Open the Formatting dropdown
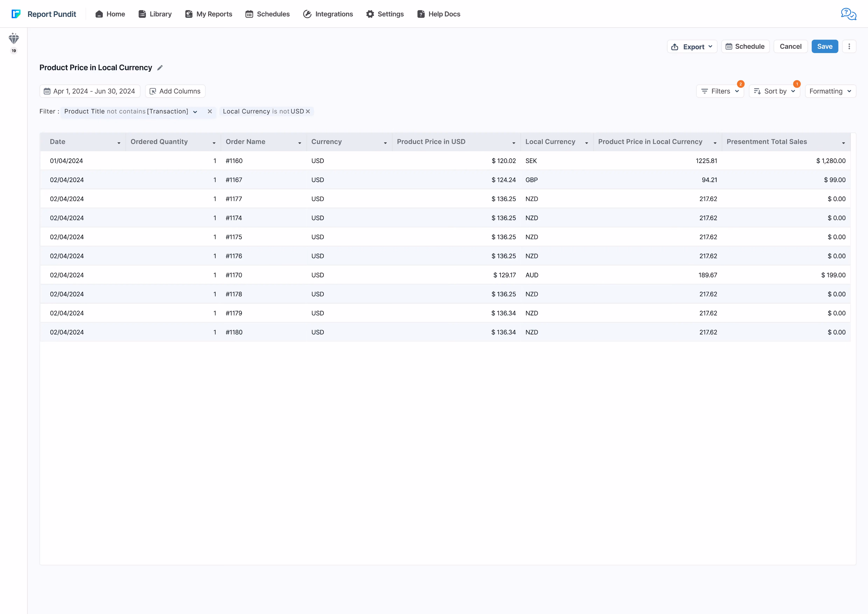 pos(830,91)
